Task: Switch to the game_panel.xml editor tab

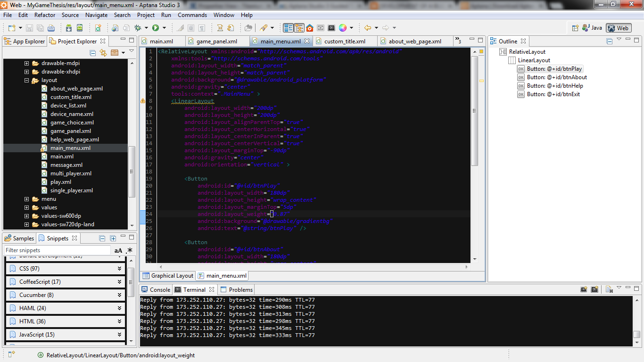Action: [217, 41]
